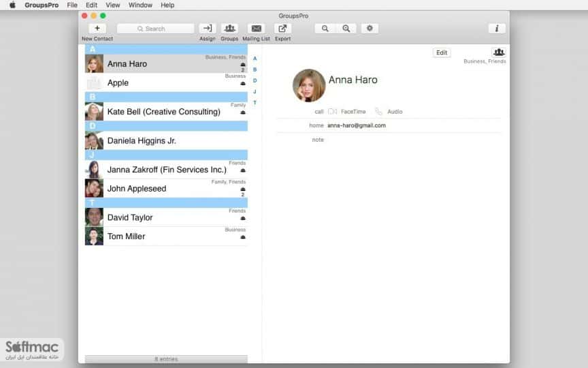
Task: Select Kate Bell (Creative Consulting) contact
Action: click(x=166, y=112)
